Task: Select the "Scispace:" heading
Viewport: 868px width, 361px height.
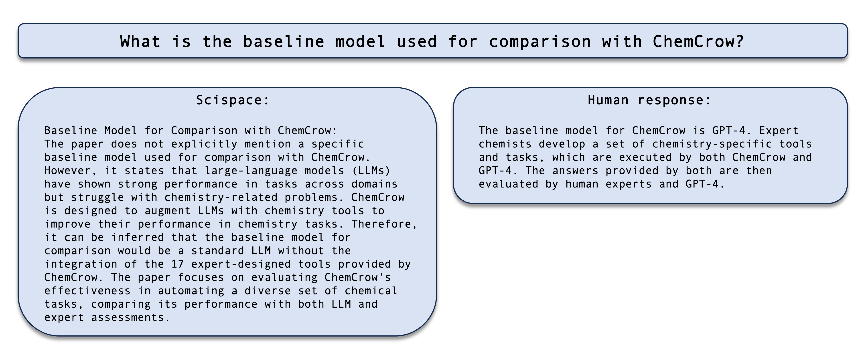Action: [x=233, y=100]
